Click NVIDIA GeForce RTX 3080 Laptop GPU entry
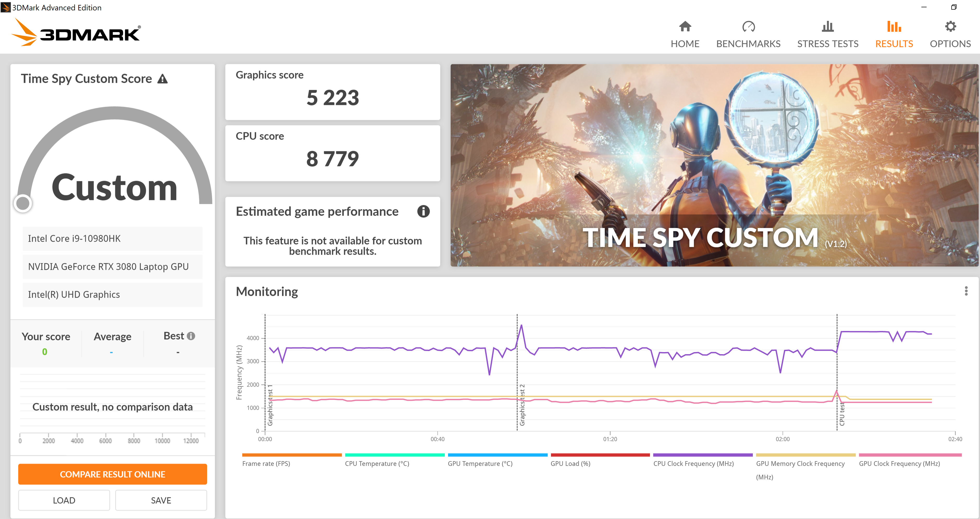980x519 pixels. point(113,267)
